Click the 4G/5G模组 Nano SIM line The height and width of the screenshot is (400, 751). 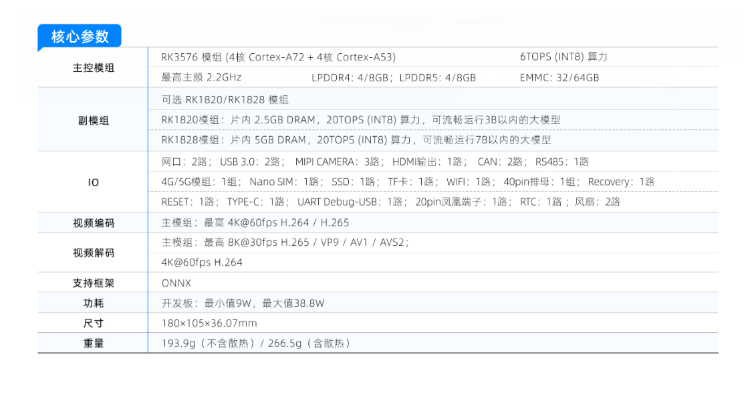click(x=408, y=182)
